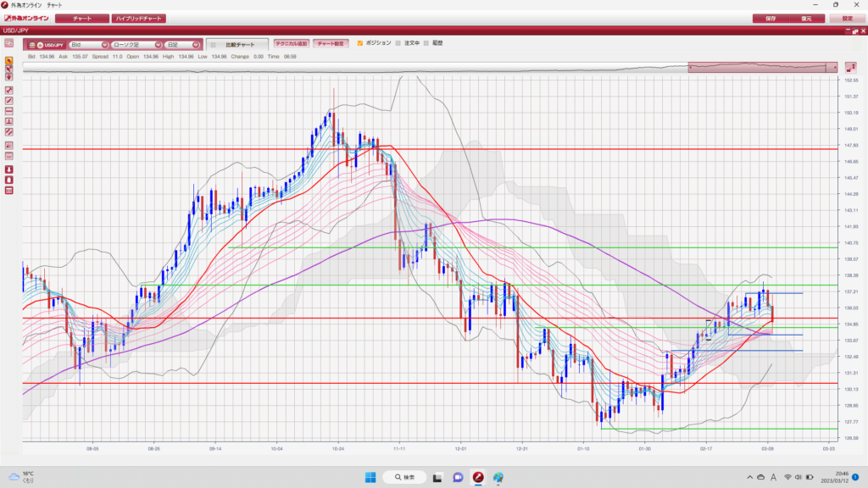This screenshot has height=488, width=868.
Task: Open the USD/JPY currency pair selector
Action: (x=46, y=45)
